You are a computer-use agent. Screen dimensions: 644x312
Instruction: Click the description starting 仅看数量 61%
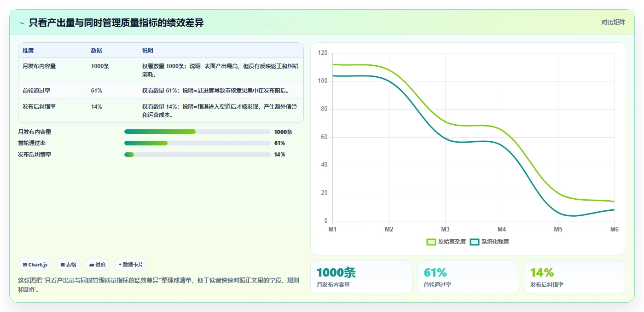(216, 91)
